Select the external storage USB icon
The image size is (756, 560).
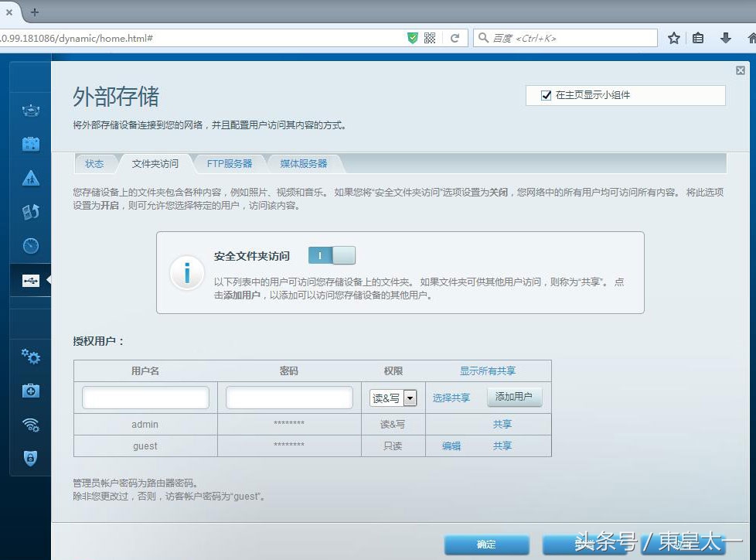tap(29, 279)
